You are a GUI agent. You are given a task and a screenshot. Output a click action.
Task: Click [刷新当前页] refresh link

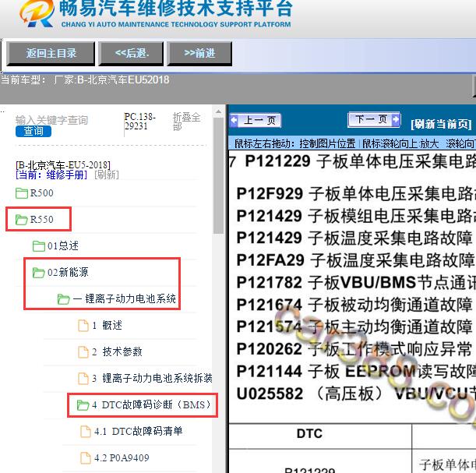click(441, 124)
